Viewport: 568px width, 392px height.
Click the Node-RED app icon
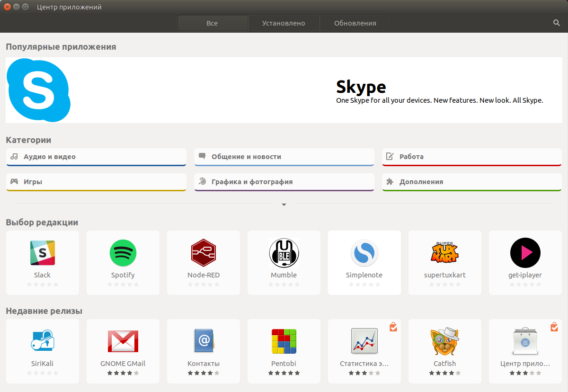pyautogui.click(x=204, y=253)
